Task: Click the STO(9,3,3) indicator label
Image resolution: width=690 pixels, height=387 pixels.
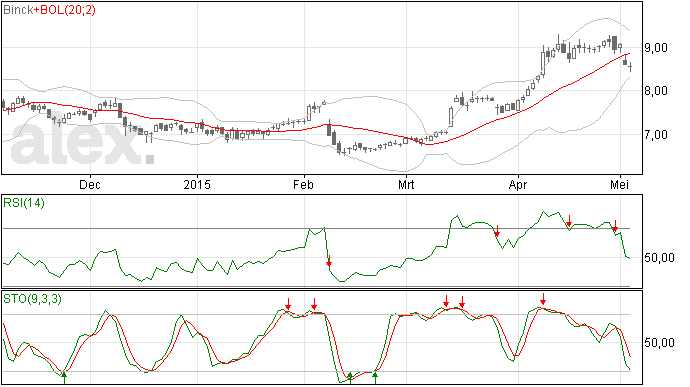Action: [32, 299]
